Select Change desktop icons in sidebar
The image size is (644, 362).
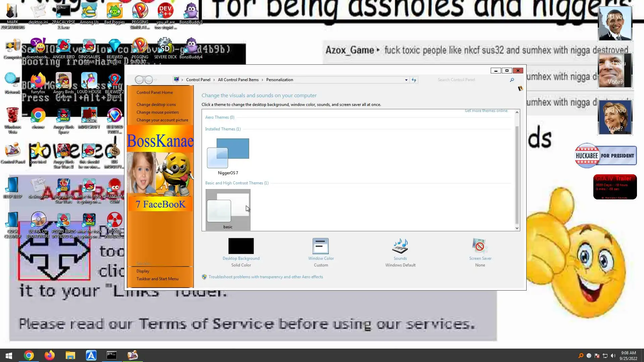coord(156,105)
